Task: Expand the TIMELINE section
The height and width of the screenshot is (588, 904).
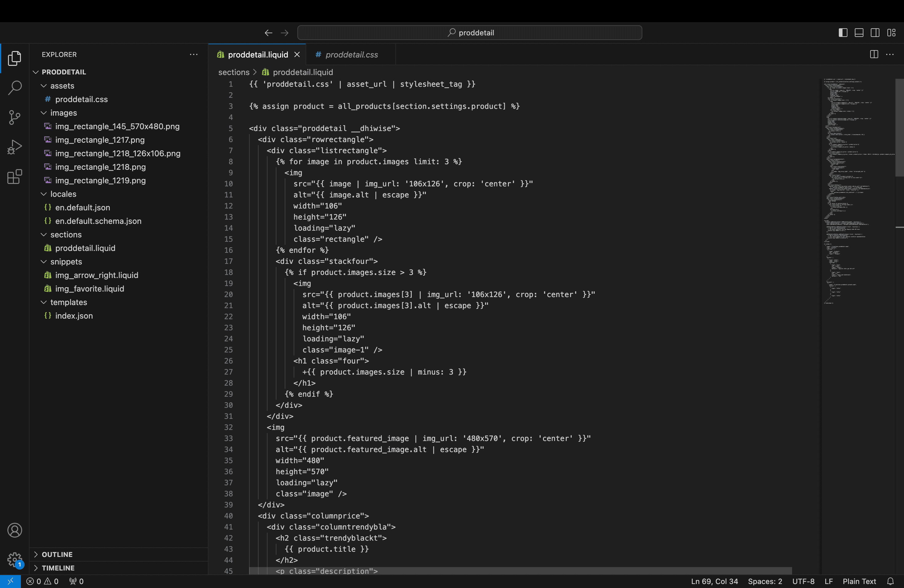Action: (x=58, y=568)
